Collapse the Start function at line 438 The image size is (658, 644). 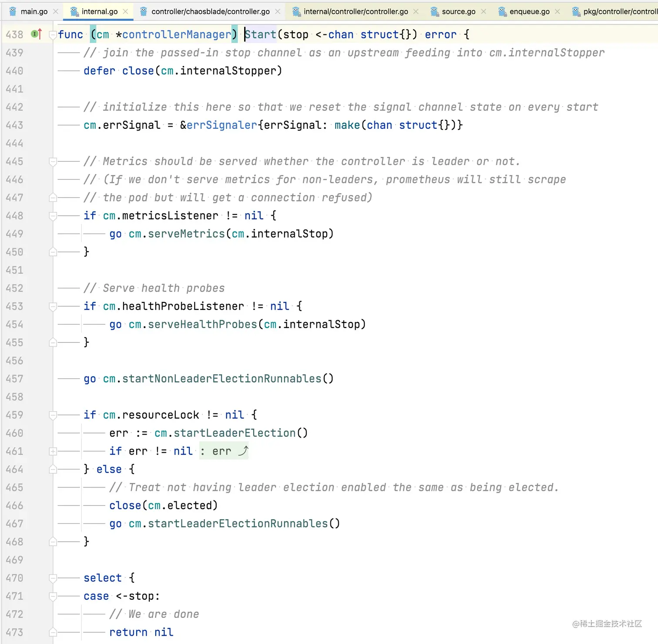(x=53, y=35)
